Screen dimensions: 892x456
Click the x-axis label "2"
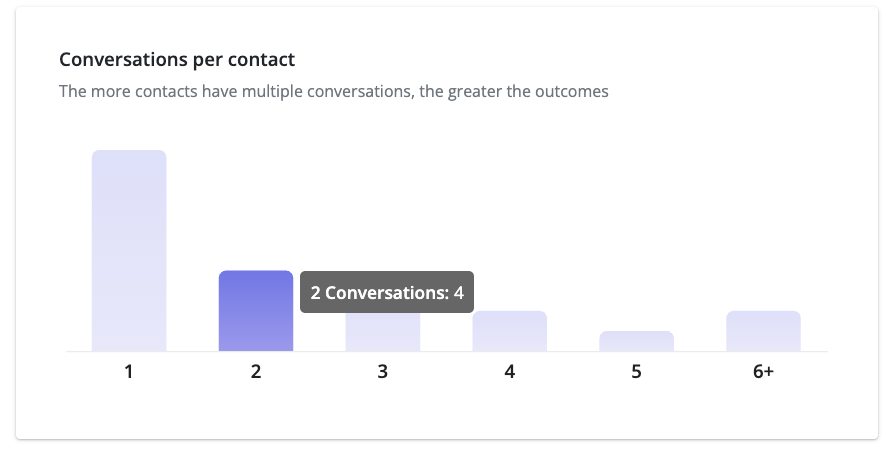tap(256, 371)
